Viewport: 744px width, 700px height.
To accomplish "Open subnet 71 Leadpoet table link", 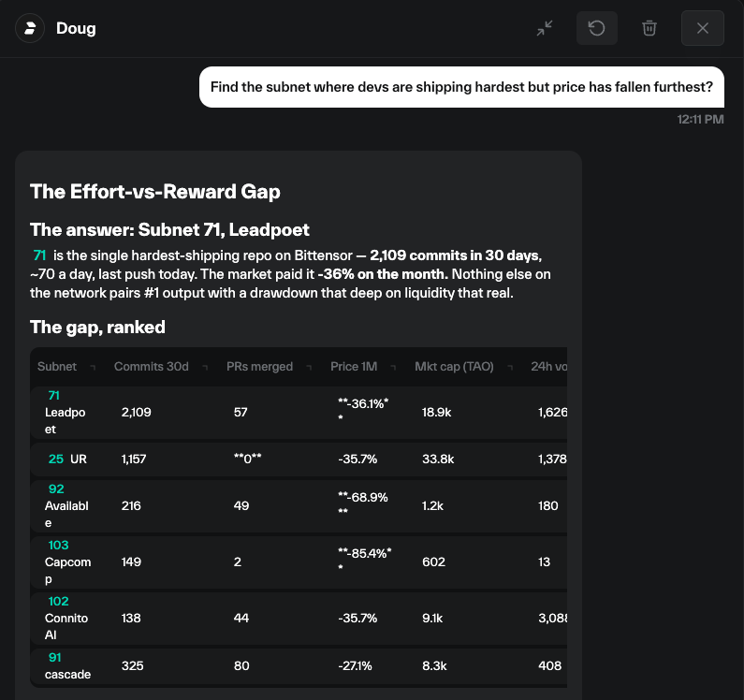I will coord(54,395).
